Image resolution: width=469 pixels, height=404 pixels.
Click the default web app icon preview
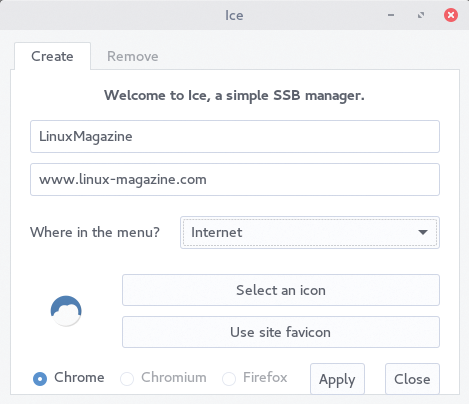pos(66,311)
